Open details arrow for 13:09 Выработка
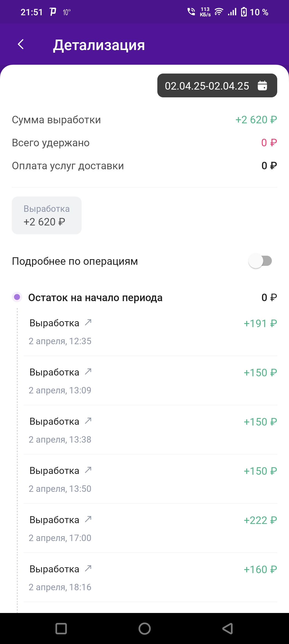This screenshot has width=289, height=644. [x=88, y=371]
